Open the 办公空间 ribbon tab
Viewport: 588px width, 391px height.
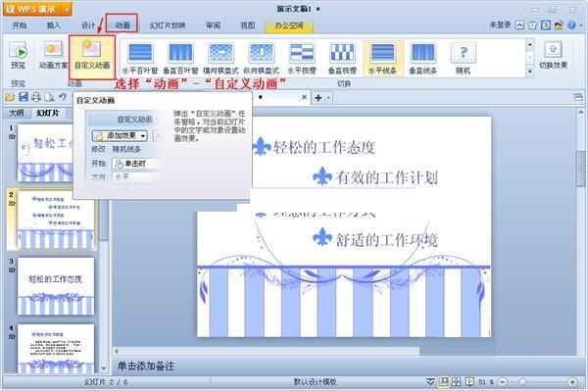point(289,25)
